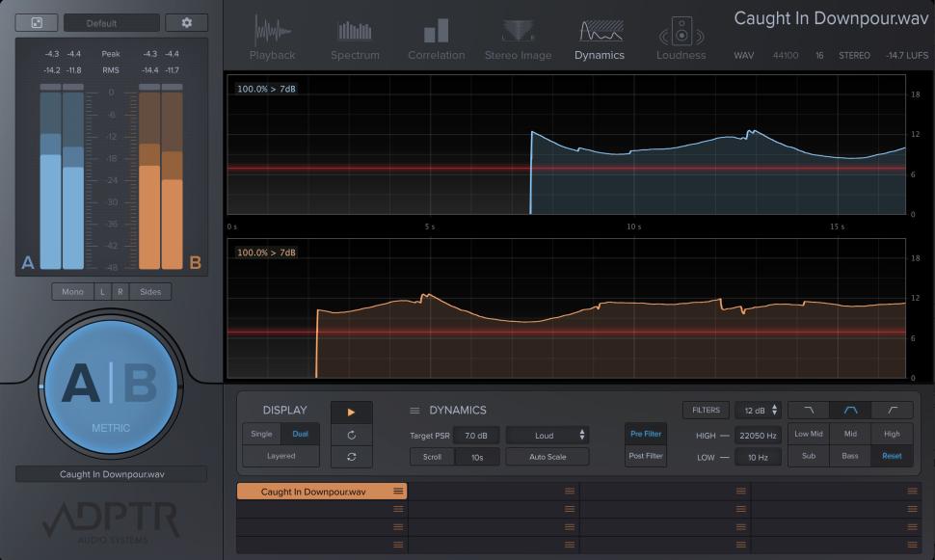Click the -14.7 LUFS readout in header

[x=907, y=56]
